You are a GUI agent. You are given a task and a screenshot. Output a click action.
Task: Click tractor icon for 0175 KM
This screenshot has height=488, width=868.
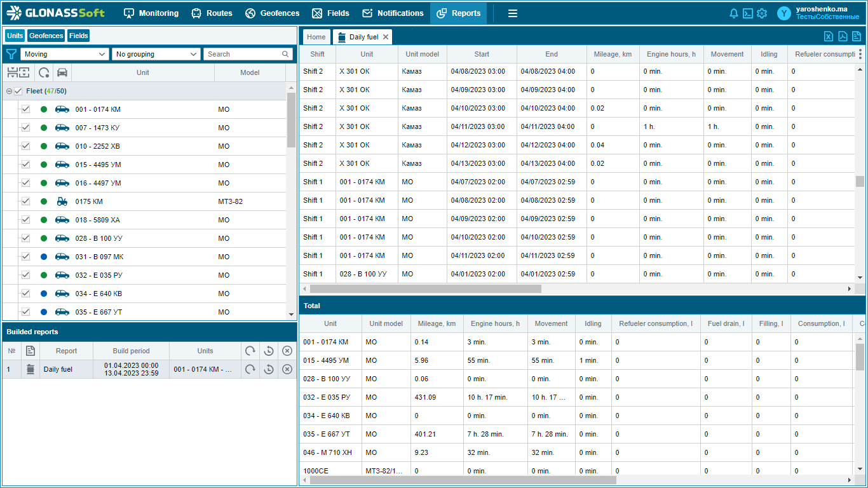(x=62, y=201)
